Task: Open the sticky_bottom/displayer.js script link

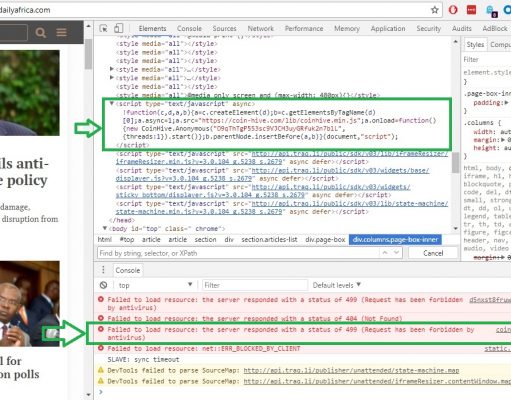Action: tap(263, 191)
